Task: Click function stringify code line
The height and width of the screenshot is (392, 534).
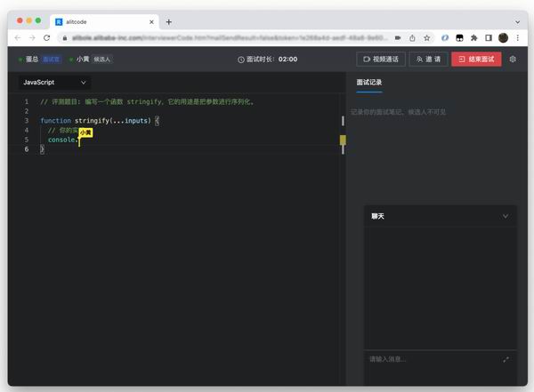Action: [99, 121]
